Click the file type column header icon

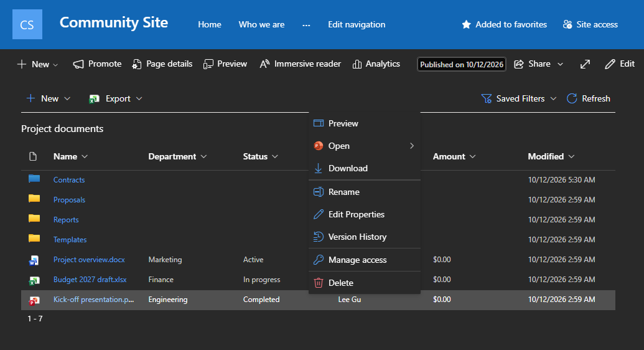(x=33, y=156)
